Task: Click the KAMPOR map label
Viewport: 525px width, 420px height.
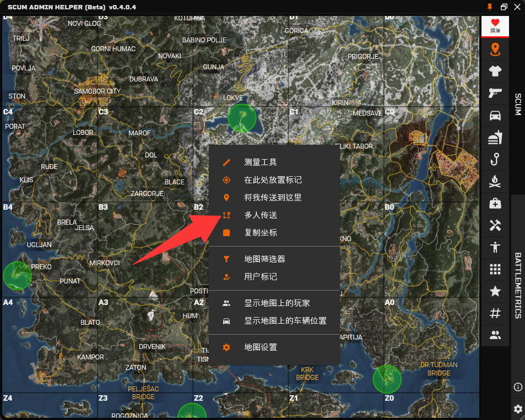Action: tap(90, 357)
